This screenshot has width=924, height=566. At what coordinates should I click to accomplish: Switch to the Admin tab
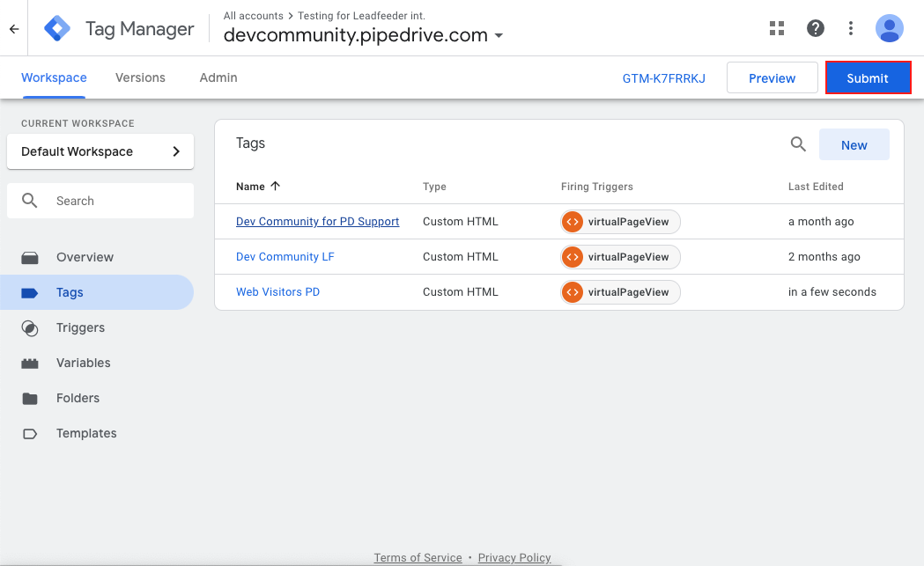coord(218,77)
